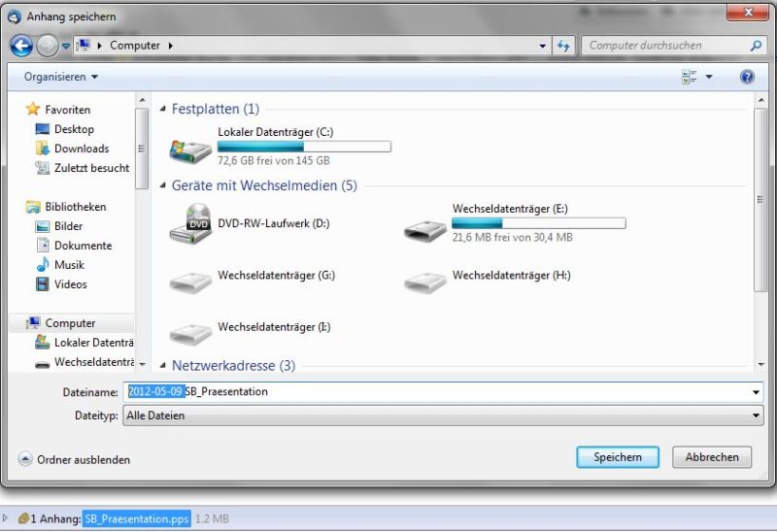Click the search magnifier icon

756,46
